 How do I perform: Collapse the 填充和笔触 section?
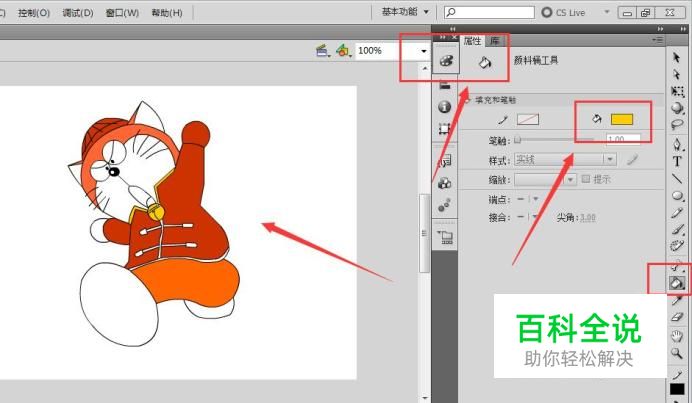click(x=467, y=100)
